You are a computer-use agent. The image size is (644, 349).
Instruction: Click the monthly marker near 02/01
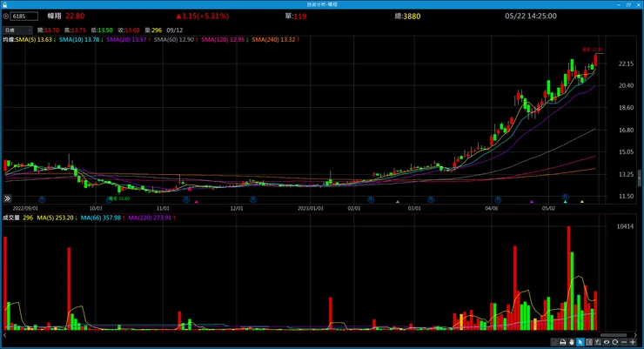pyautogui.click(x=371, y=200)
